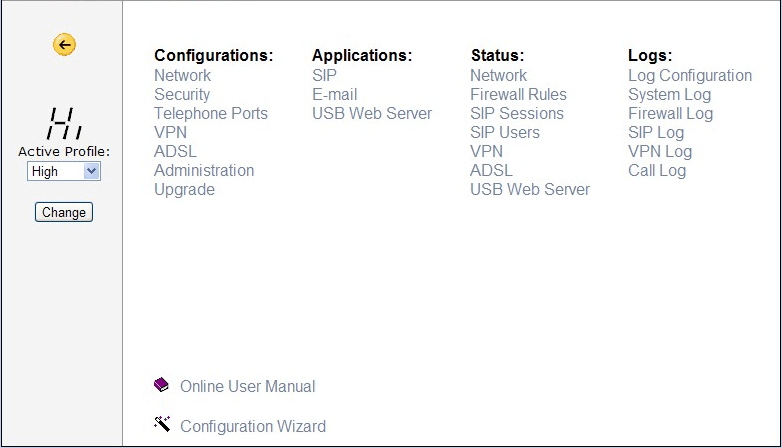The height and width of the screenshot is (448, 782).
Task: Select the Upgrade link
Action: 184,189
